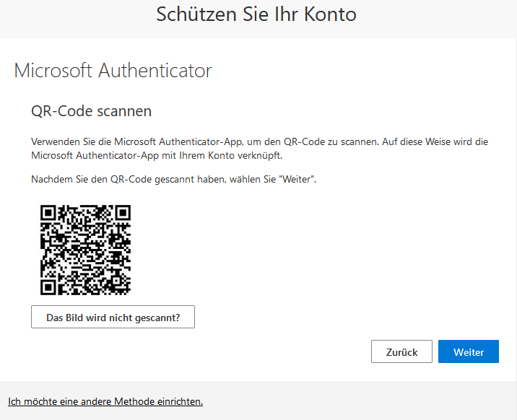This screenshot has width=517, height=420.
Task: Click the "Microsoft Authenticator" heading
Action: click(113, 70)
